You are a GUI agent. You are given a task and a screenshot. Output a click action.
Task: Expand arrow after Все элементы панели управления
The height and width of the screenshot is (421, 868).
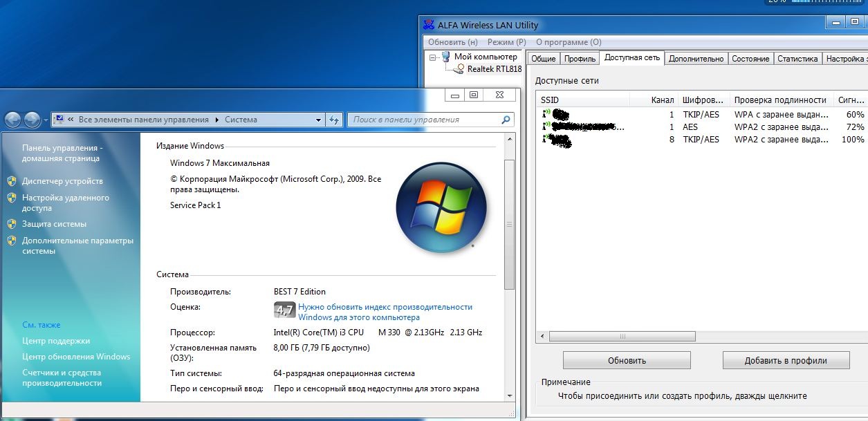pos(216,120)
